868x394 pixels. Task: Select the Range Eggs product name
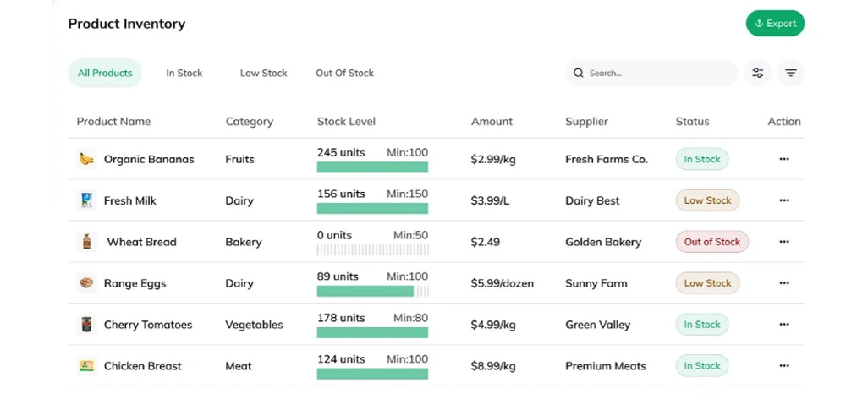coord(135,283)
